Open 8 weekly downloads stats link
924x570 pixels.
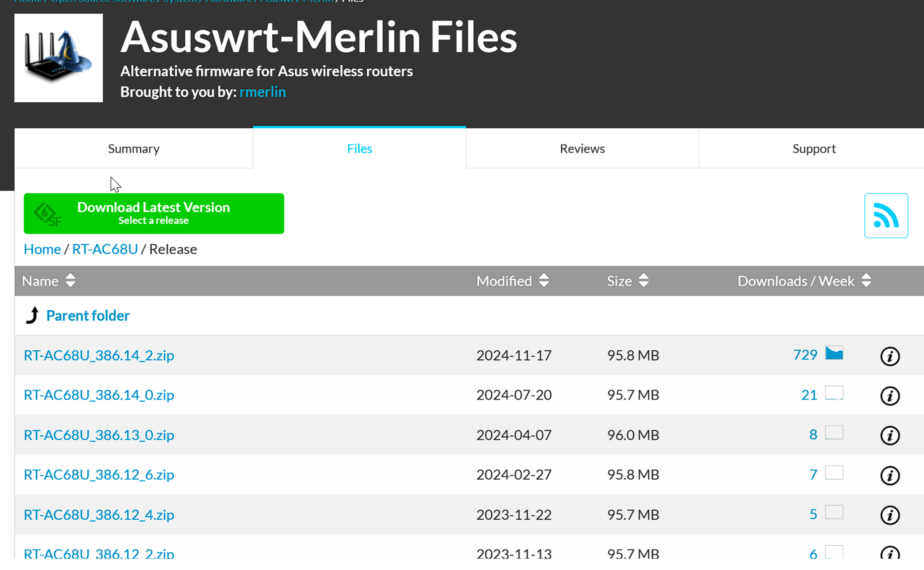coord(813,434)
